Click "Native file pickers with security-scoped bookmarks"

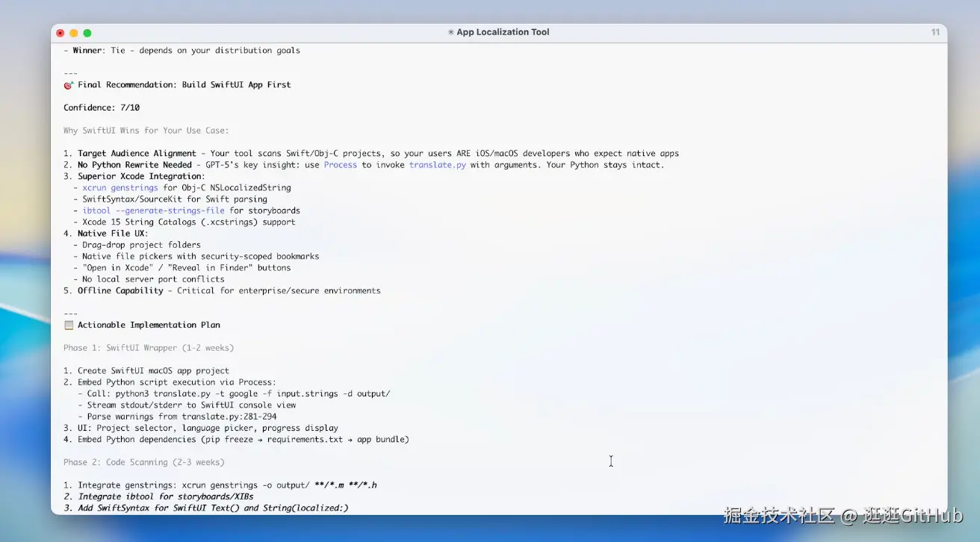coord(201,257)
